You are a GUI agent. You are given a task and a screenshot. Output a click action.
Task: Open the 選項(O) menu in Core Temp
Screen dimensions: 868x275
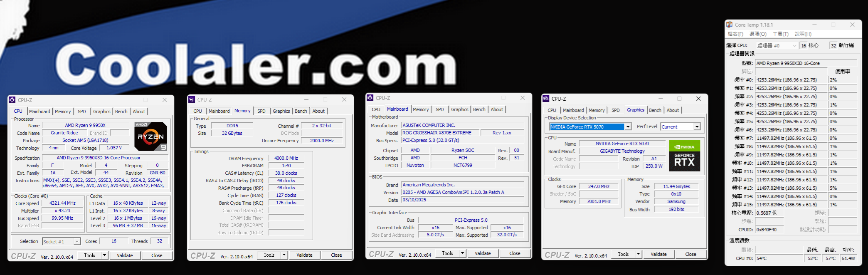[x=758, y=34]
